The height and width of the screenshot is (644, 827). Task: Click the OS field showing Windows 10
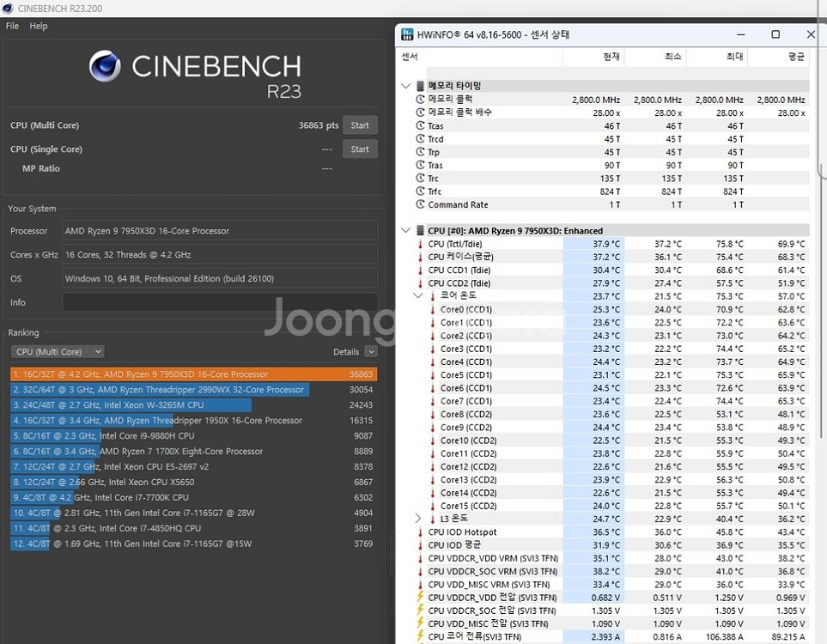pyautogui.click(x=220, y=278)
